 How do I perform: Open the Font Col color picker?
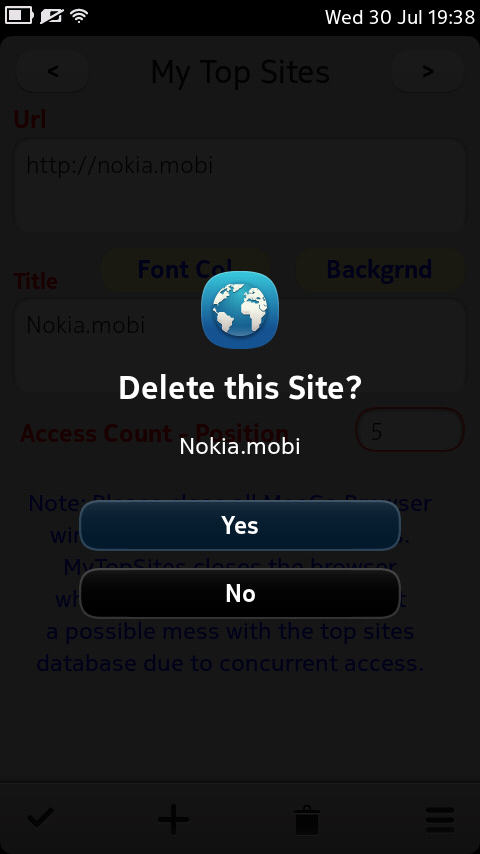(186, 269)
